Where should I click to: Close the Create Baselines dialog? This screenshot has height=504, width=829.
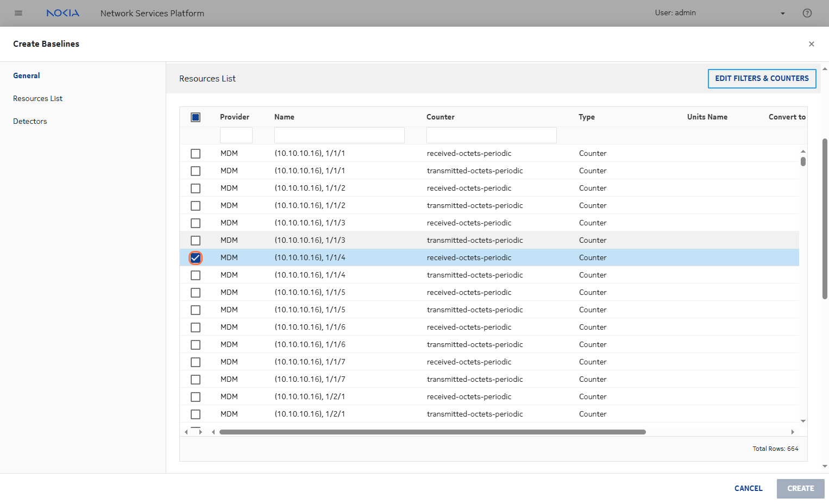811,44
